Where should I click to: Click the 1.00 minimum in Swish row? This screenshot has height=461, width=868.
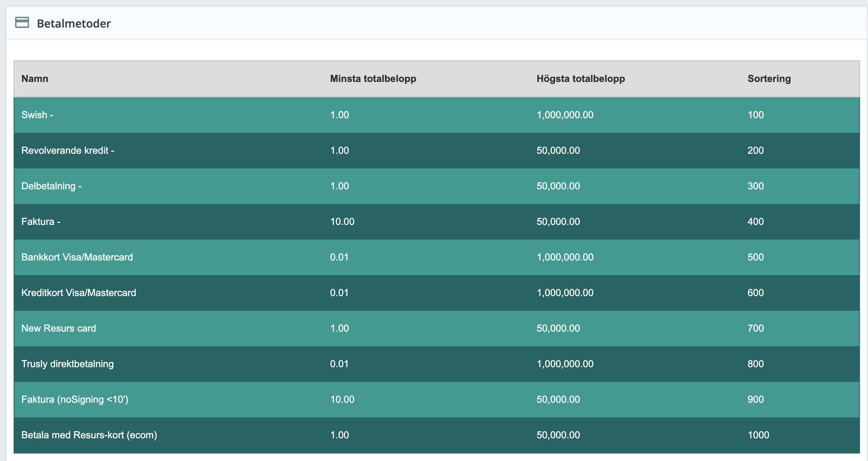[x=339, y=115]
